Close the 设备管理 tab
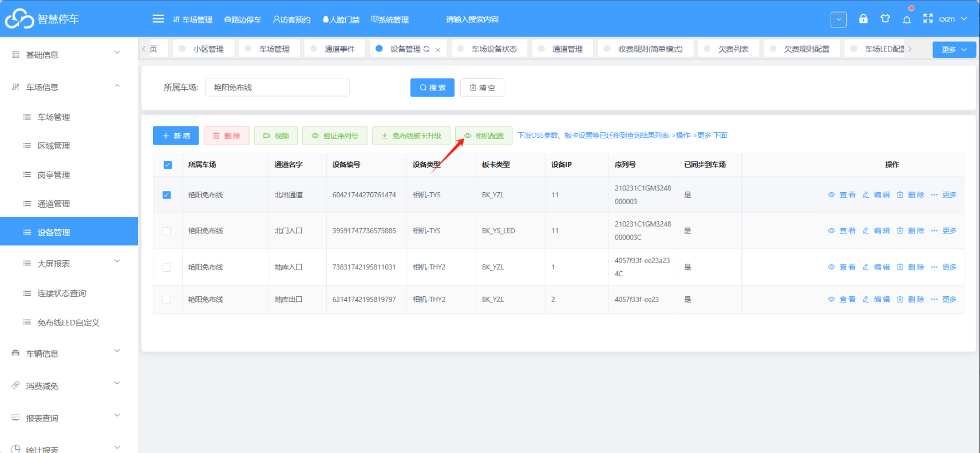The width and height of the screenshot is (980, 453). pos(438,50)
